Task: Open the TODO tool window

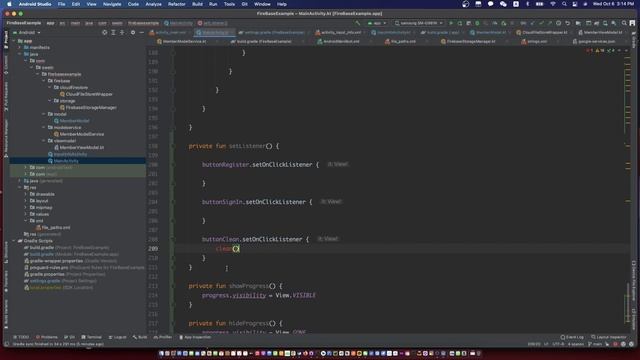Action: (21, 337)
